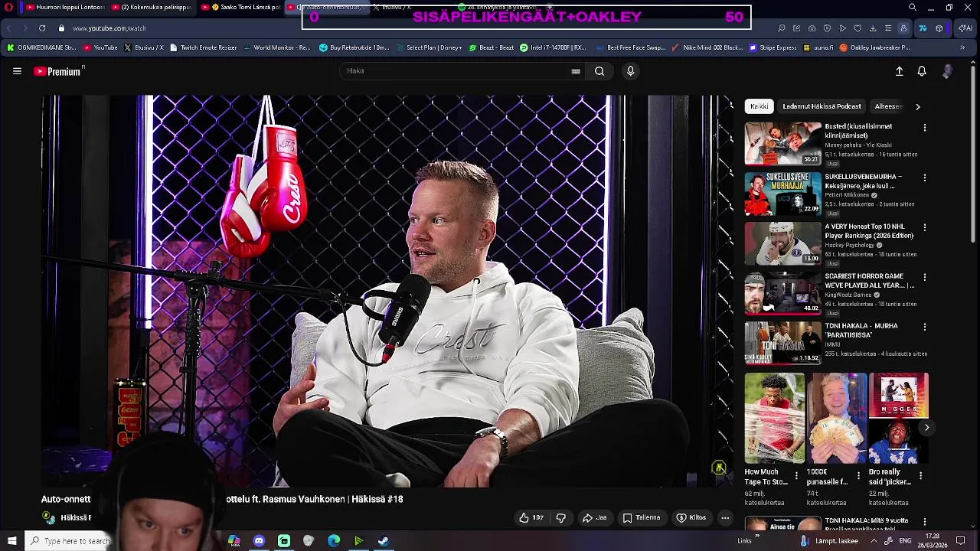
Task: Click browser tab search magnifier
Action: 913,8
